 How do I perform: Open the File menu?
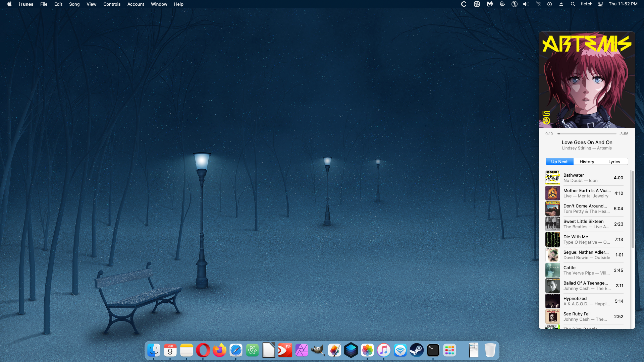(x=44, y=4)
